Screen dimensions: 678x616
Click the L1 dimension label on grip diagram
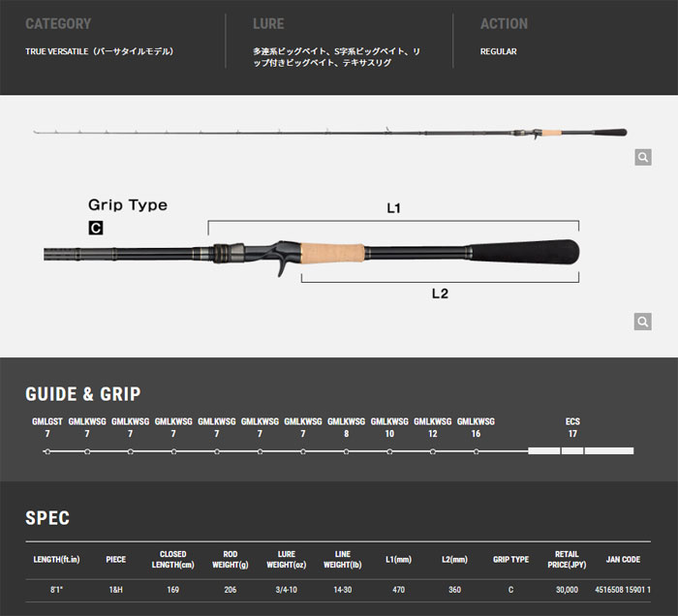tap(393, 207)
